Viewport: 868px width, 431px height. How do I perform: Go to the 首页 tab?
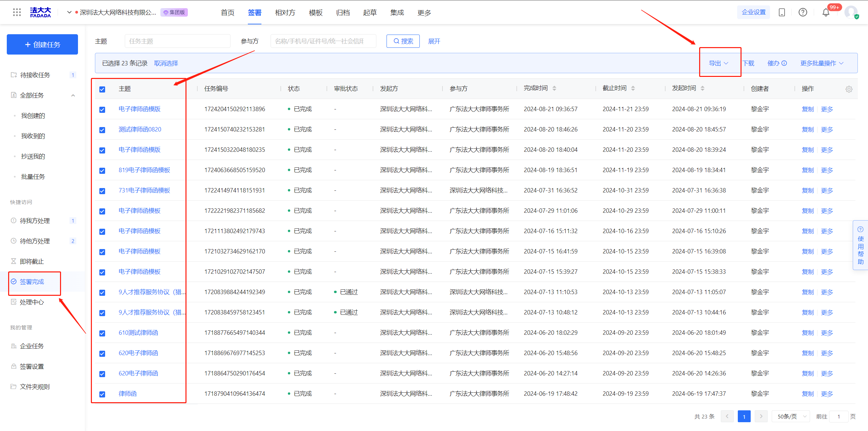pos(228,13)
